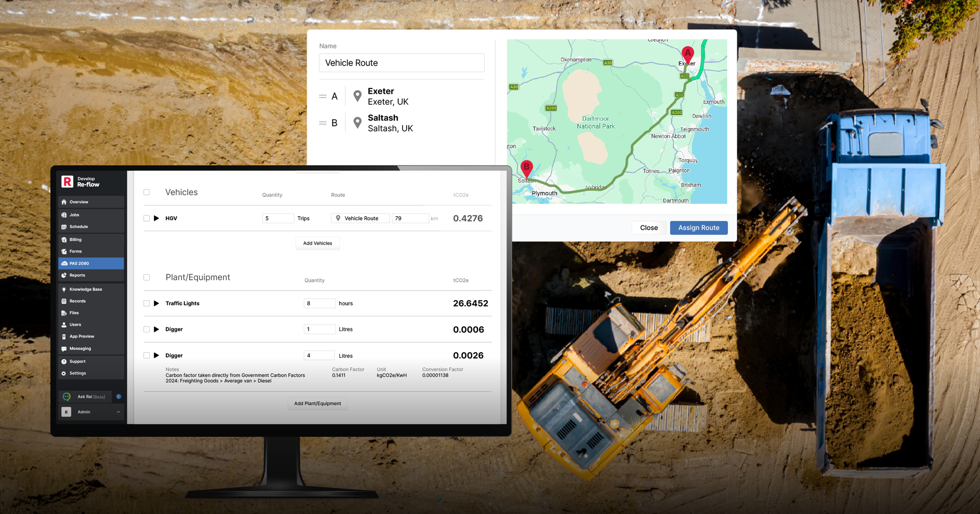Viewport: 980px width, 514px height.
Task: Click Torquay label on the map
Action: click(x=688, y=160)
